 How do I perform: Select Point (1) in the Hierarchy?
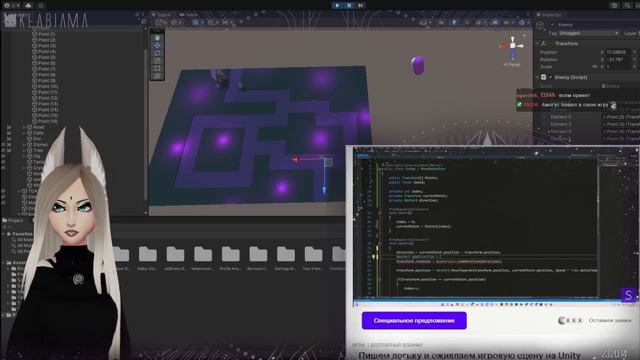(x=44, y=34)
